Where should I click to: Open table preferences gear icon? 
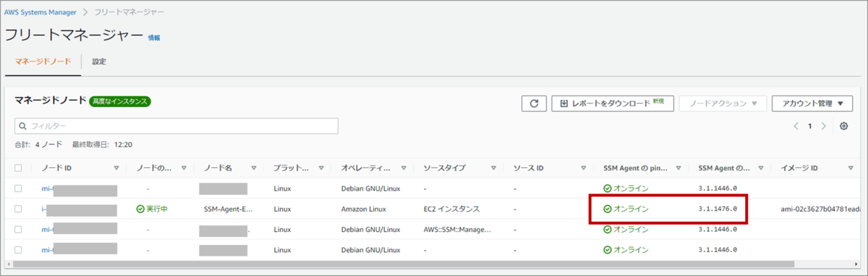(844, 126)
